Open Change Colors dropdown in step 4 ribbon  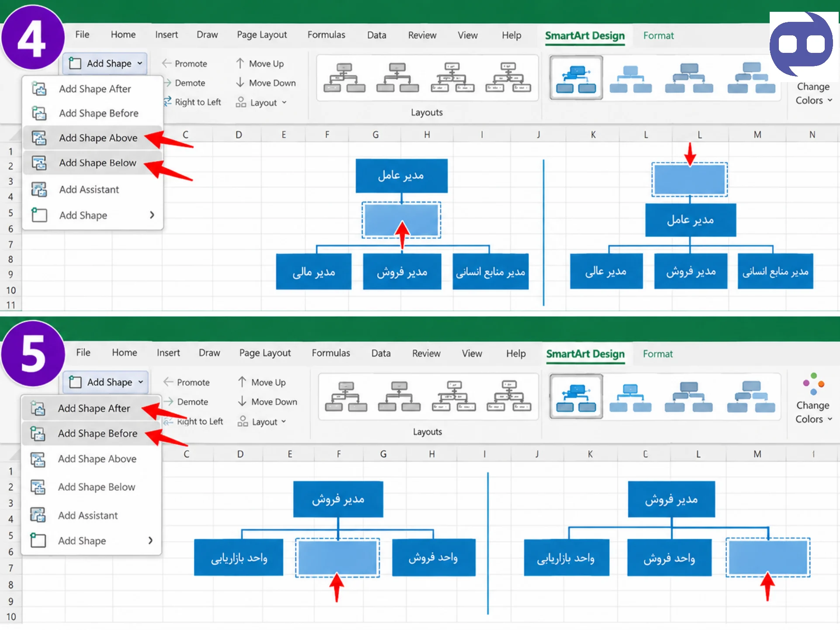click(x=813, y=93)
